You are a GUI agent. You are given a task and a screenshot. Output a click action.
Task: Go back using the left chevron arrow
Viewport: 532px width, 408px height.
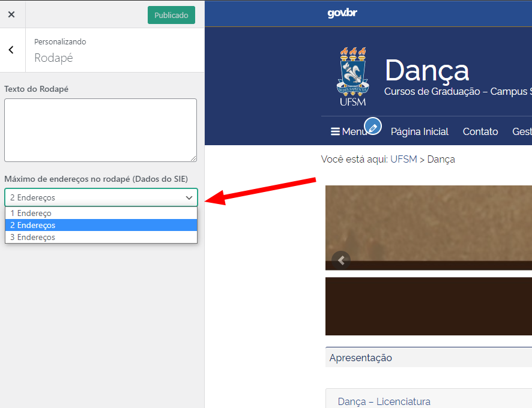point(11,50)
